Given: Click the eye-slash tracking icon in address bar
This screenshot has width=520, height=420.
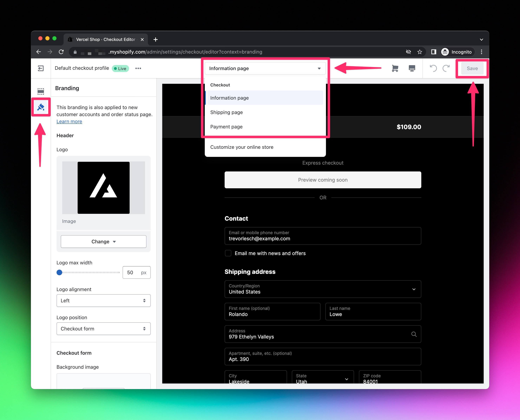Looking at the screenshot, I should (408, 52).
